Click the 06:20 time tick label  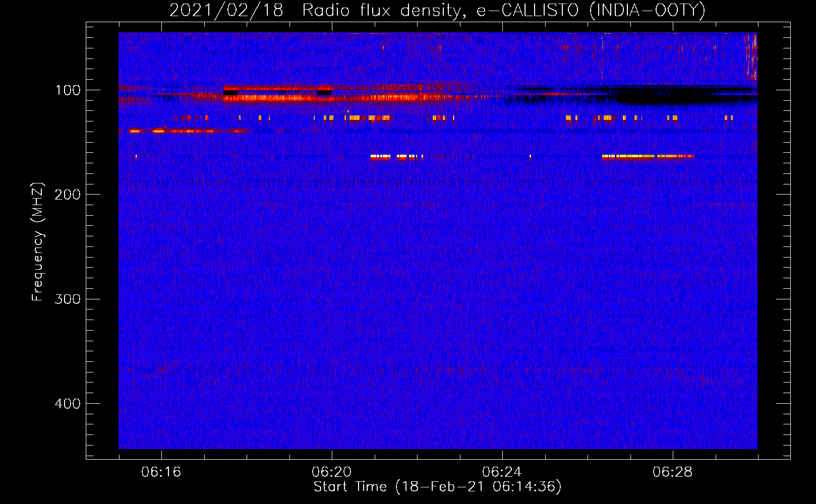pos(332,472)
